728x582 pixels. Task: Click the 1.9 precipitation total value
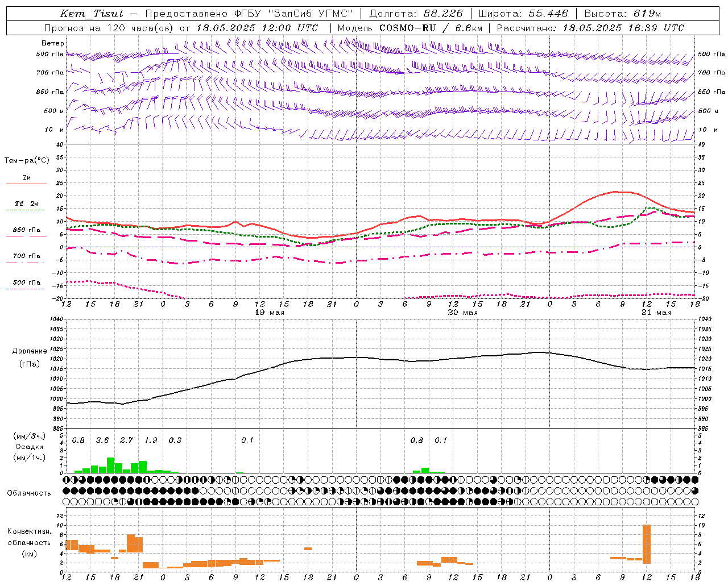point(151,440)
